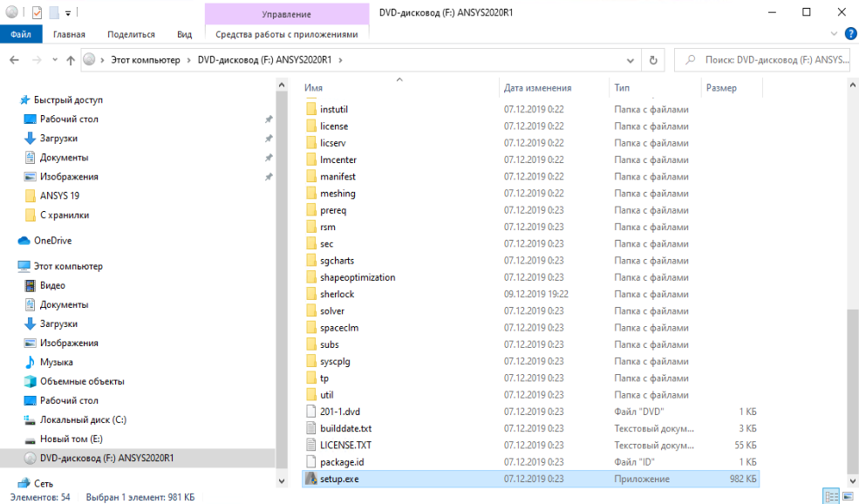
Task: Select the manifest folder name
Action: [x=337, y=176]
